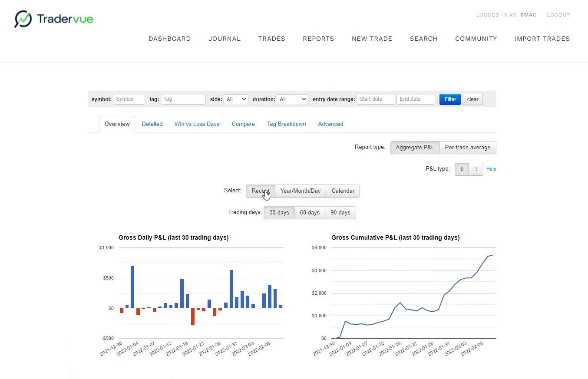
Task: Select the Calendar view option
Action: click(x=343, y=191)
